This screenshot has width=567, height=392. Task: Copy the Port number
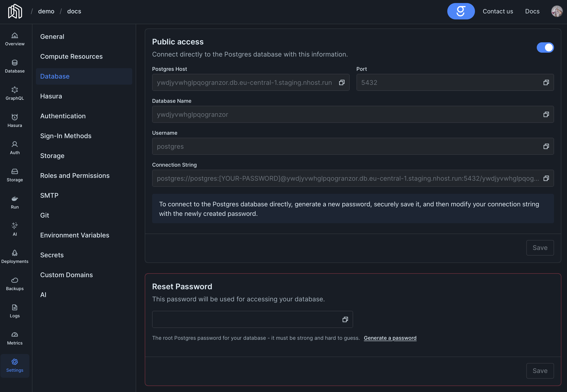546,82
